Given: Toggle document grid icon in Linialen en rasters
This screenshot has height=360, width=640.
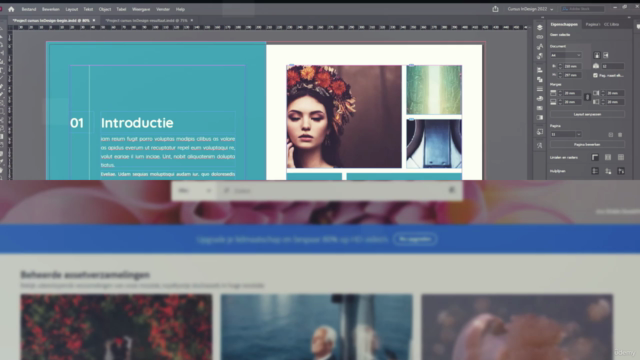Looking at the screenshot, I should [x=621, y=157].
